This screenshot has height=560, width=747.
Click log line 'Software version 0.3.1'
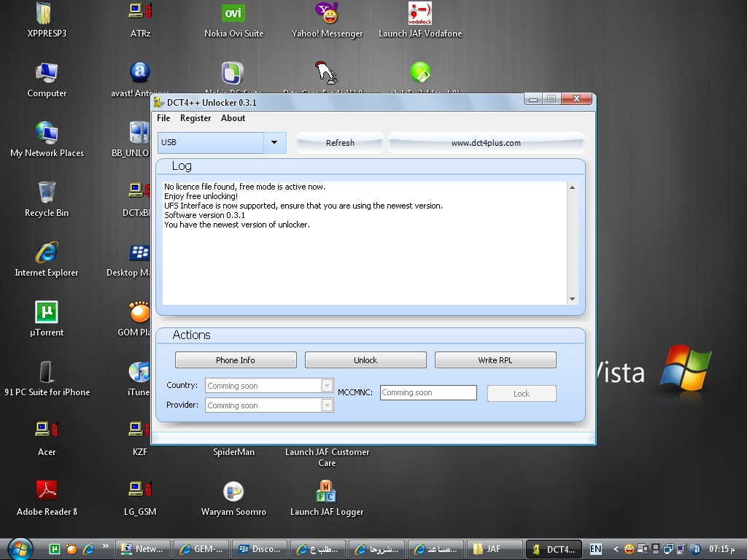point(204,215)
